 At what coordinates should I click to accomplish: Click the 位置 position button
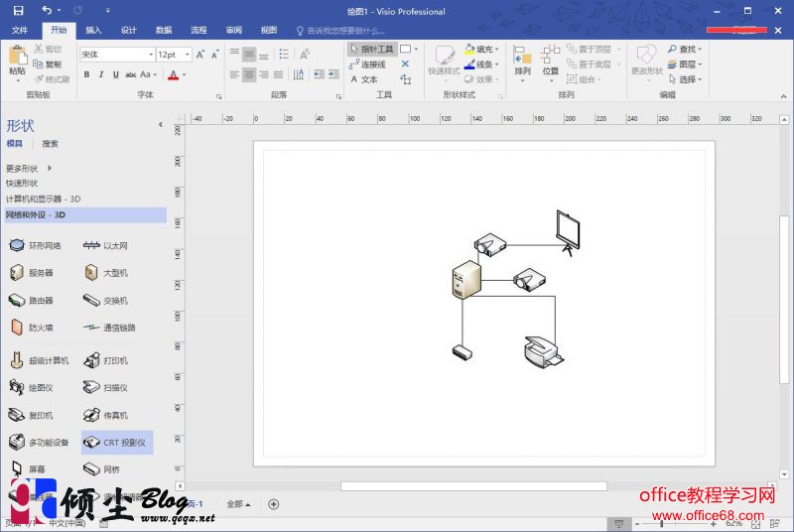point(551,62)
